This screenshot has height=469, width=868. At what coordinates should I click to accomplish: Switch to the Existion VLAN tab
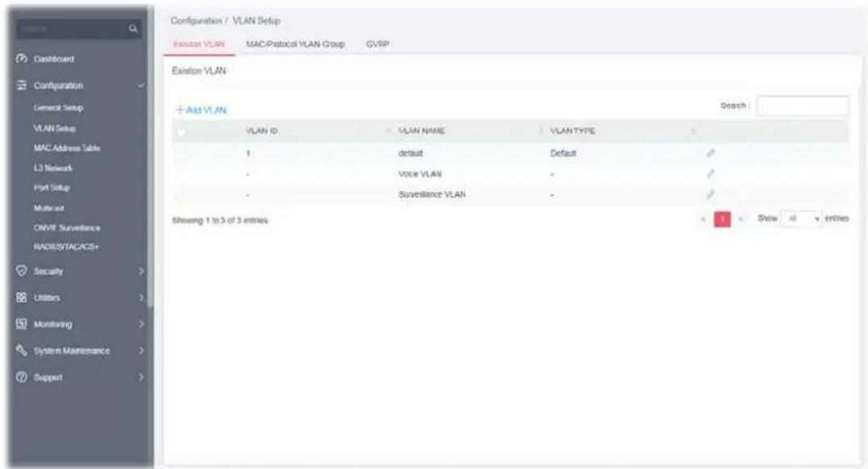click(198, 44)
